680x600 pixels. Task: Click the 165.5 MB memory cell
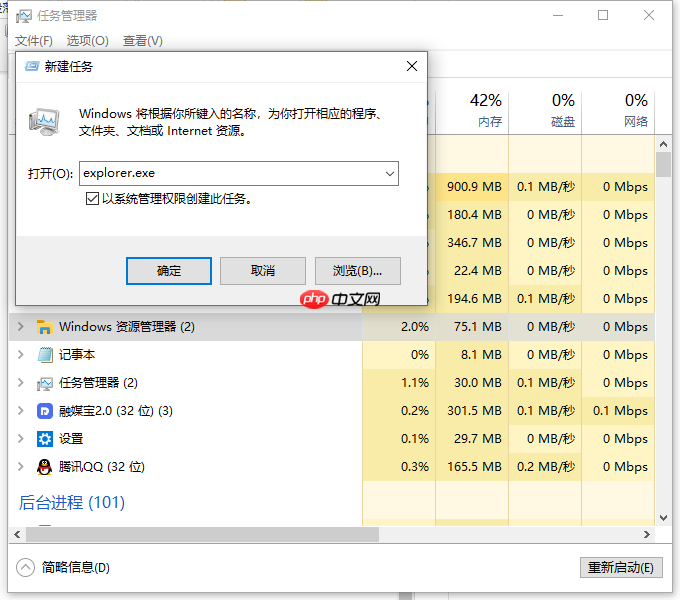click(474, 466)
